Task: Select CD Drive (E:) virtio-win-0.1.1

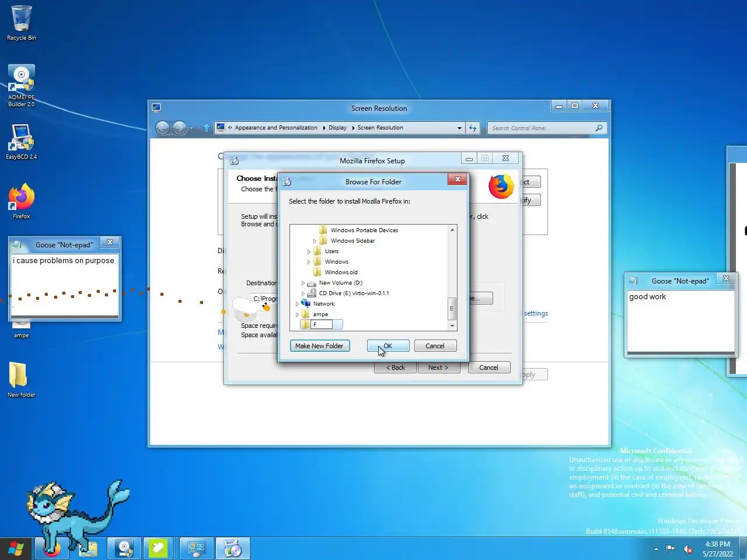Action: point(354,293)
